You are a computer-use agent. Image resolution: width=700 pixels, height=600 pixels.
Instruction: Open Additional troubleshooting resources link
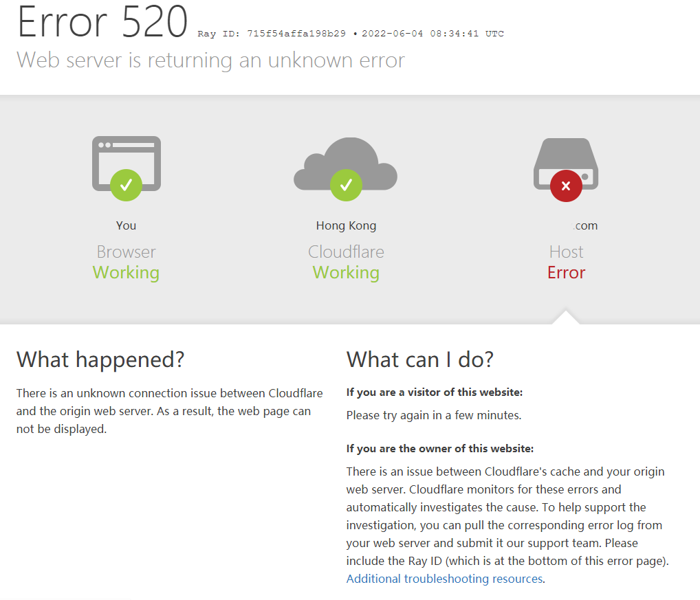[445, 579]
